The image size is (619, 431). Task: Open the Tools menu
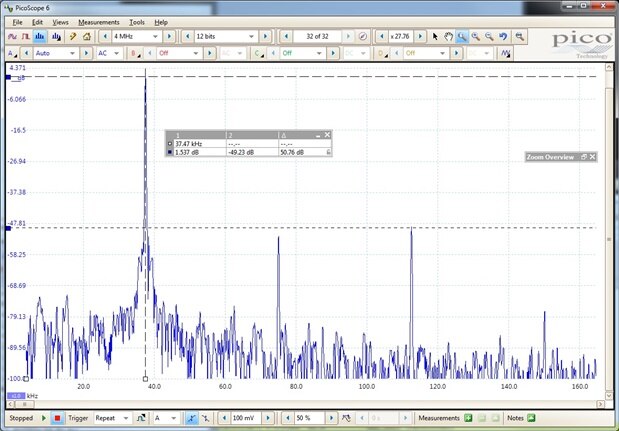pos(137,21)
